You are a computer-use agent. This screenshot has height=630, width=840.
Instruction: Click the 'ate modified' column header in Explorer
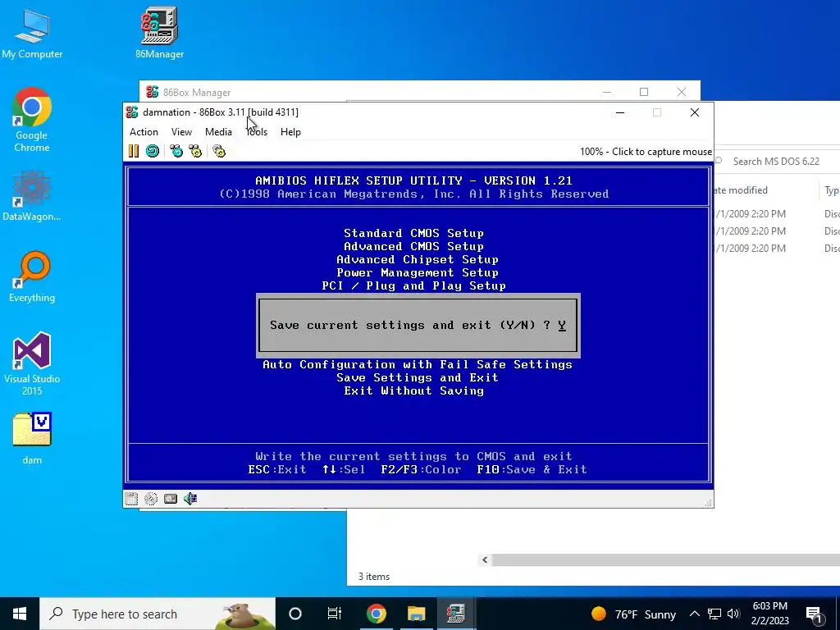coord(741,190)
